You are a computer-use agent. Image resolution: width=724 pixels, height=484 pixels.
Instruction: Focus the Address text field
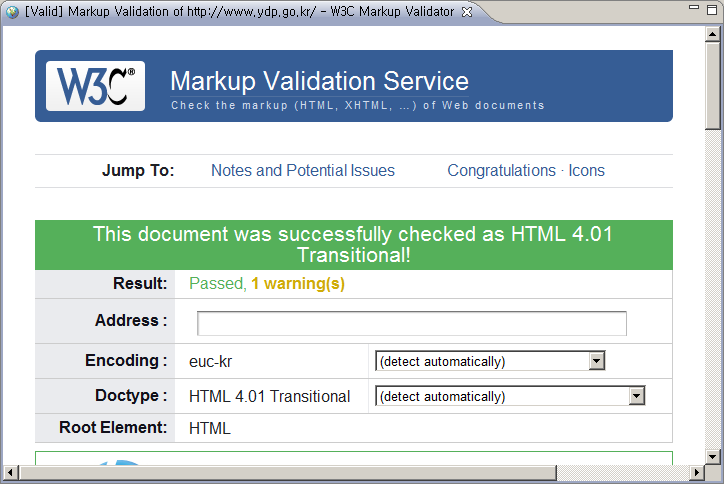click(x=411, y=323)
